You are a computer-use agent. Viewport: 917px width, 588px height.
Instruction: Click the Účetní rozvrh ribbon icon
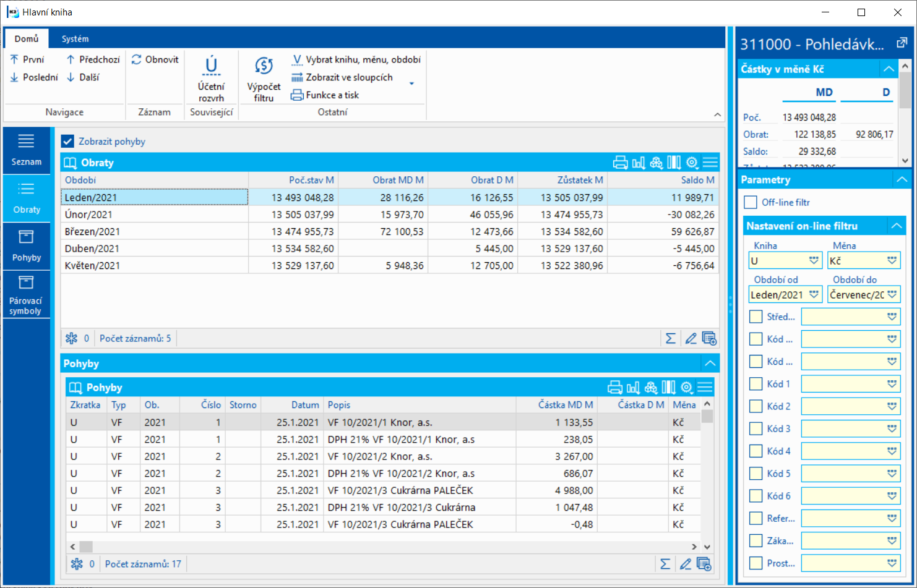[x=211, y=79]
